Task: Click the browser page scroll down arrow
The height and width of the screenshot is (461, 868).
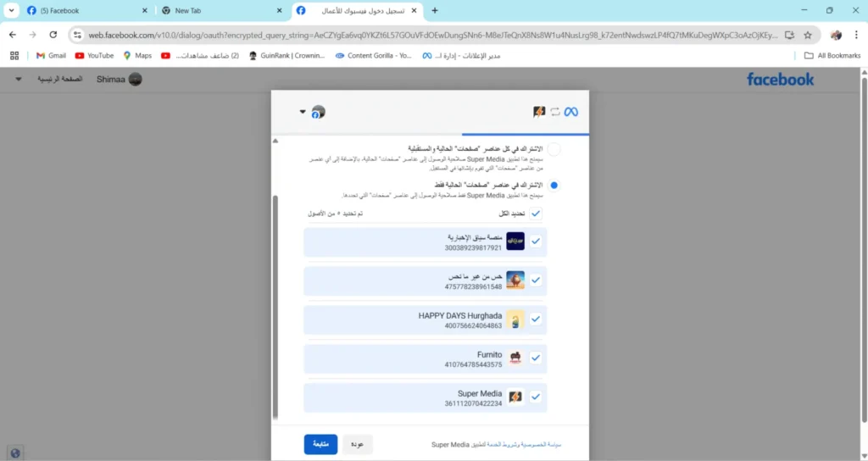Action: [864, 457]
